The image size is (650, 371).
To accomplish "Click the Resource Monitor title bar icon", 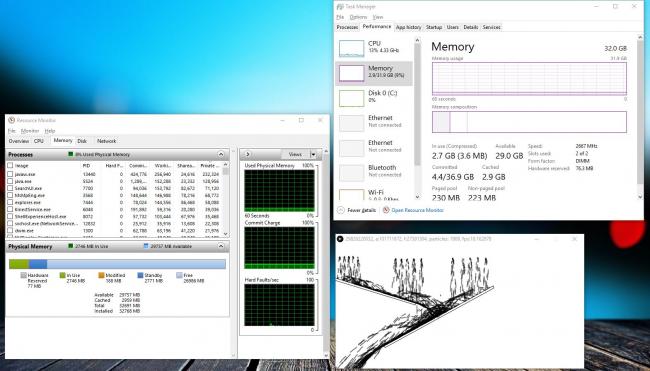I will 11,120.
